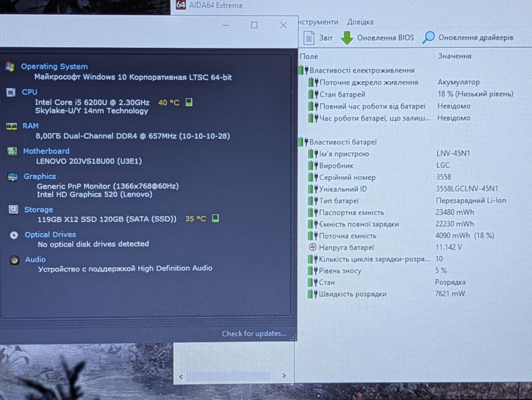Click the Оновлення драйверів toolbar button

pyautogui.click(x=468, y=37)
